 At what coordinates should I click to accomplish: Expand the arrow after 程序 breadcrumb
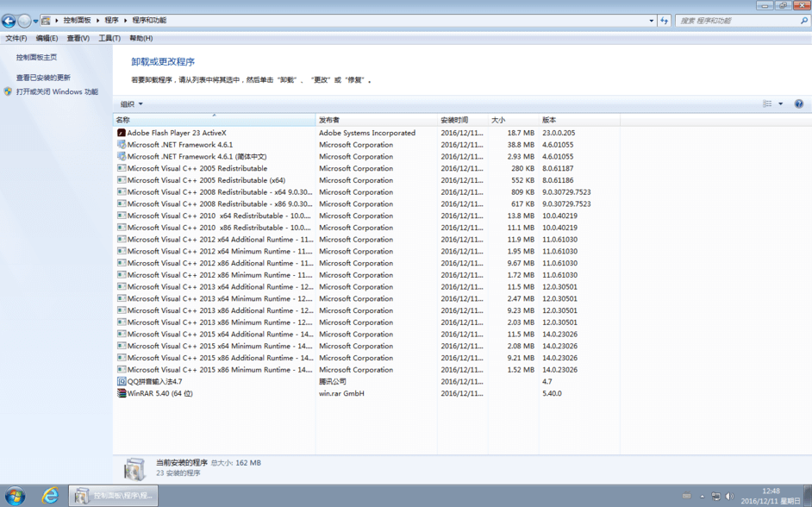[125, 21]
